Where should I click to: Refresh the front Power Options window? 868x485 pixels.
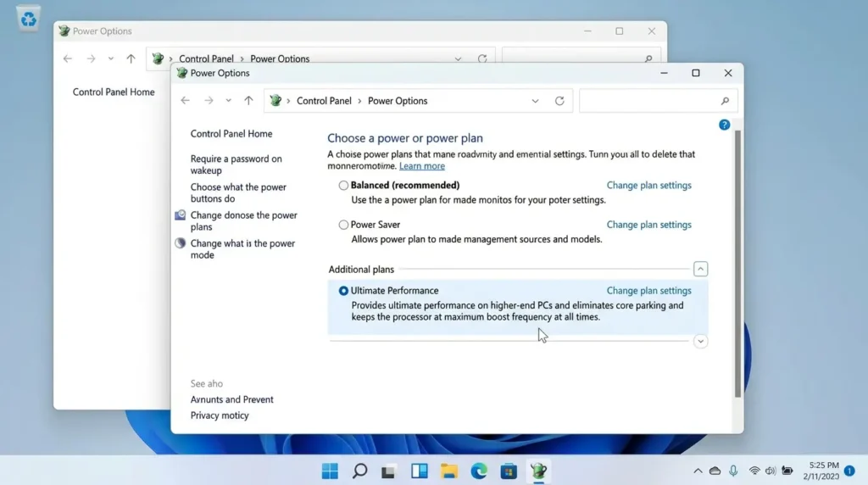(559, 101)
